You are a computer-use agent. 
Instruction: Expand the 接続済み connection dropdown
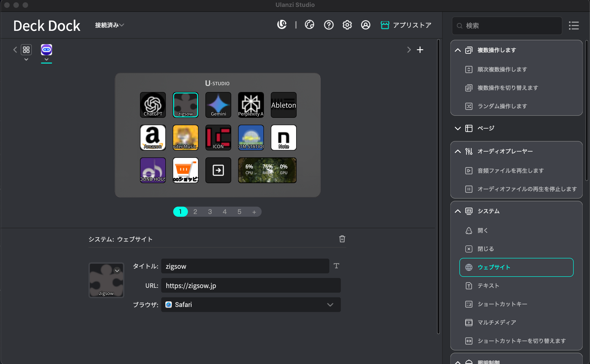click(109, 25)
